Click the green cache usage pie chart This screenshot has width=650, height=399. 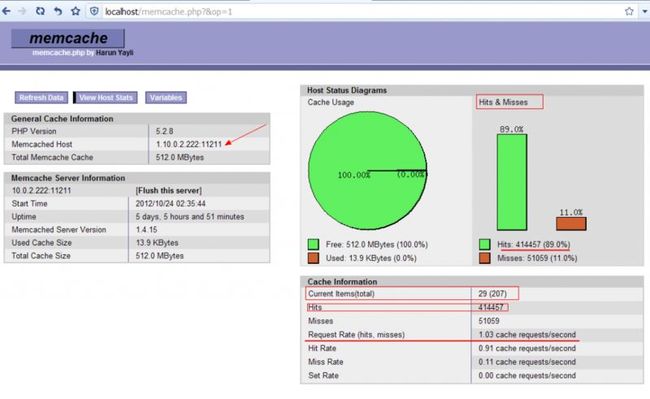(368, 170)
